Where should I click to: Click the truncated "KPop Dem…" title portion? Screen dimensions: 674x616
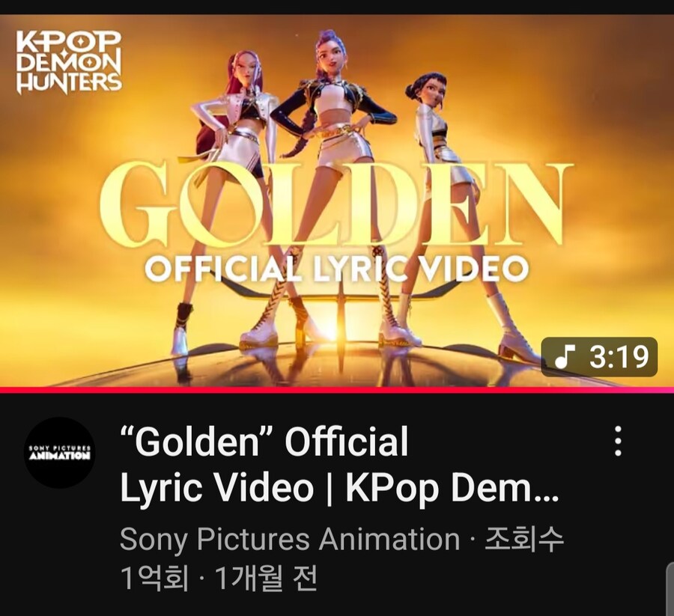(452, 487)
